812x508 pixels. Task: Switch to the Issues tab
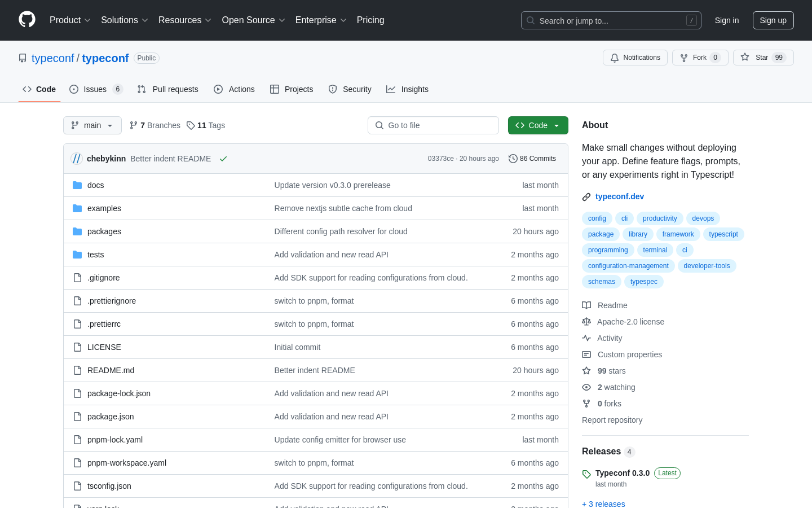coord(96,89)
